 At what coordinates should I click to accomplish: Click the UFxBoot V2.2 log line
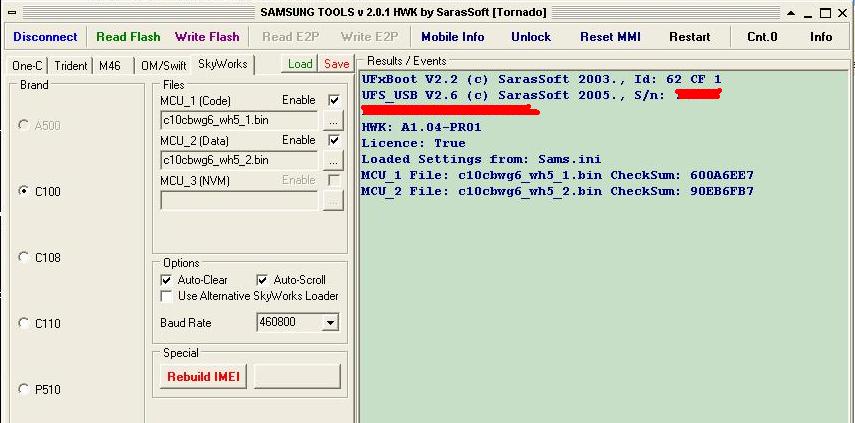(541, 80)
